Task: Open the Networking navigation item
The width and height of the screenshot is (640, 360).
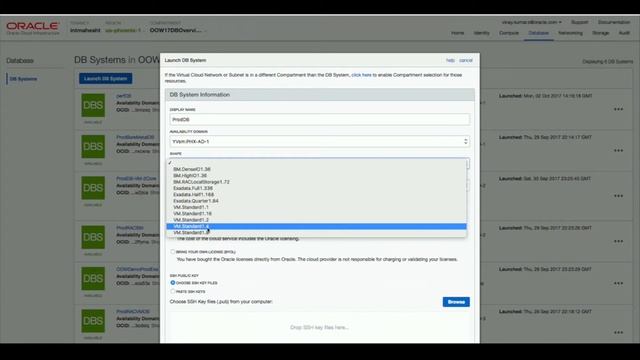Action: 570,33
